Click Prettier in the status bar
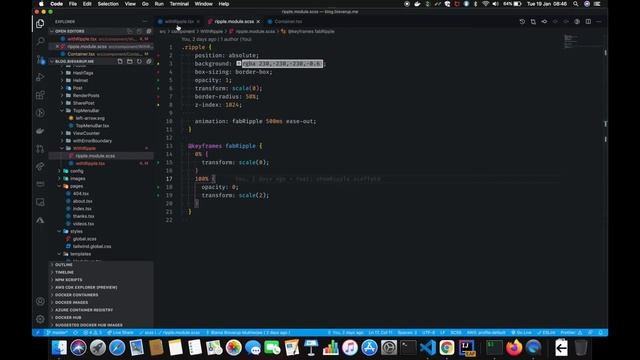The height and width of the screenshot is (360, 640). pyautogui.click(x=571, y=333)
